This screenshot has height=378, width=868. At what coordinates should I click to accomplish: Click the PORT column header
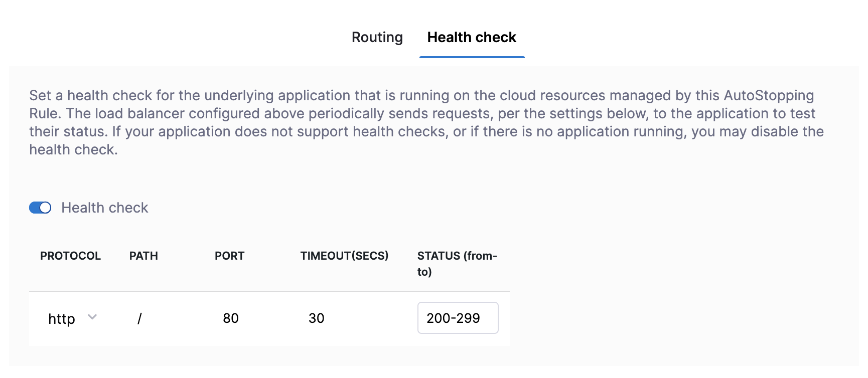(229, 256)
